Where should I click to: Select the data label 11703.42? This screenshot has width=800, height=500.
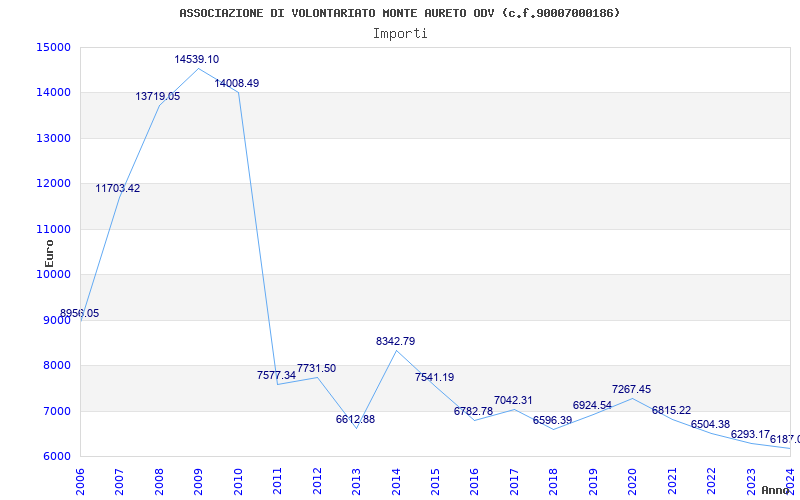click(x=118, y=188)
